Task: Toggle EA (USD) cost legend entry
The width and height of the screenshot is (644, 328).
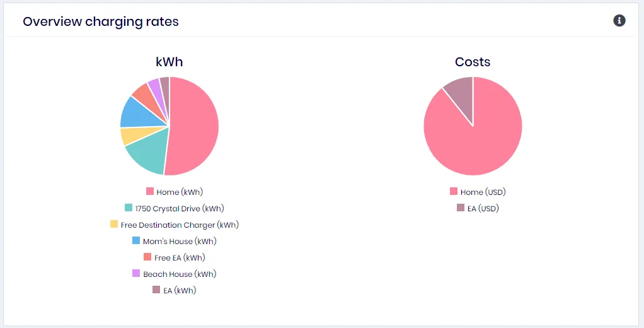Action: click(x=478, y=208)
